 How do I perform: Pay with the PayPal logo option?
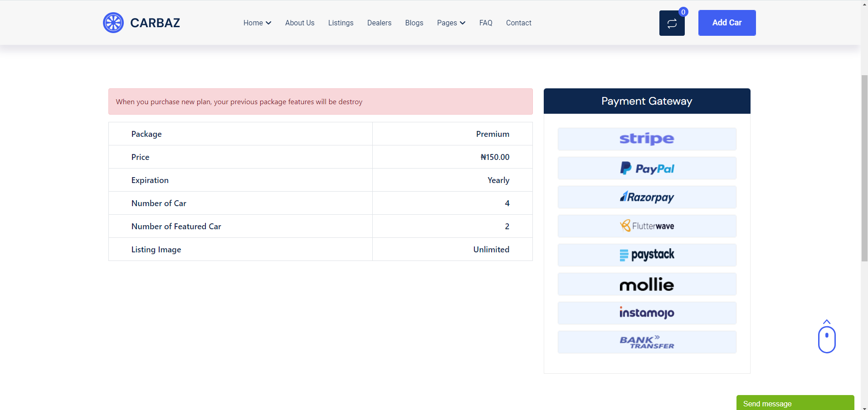(x=647, y=168)
